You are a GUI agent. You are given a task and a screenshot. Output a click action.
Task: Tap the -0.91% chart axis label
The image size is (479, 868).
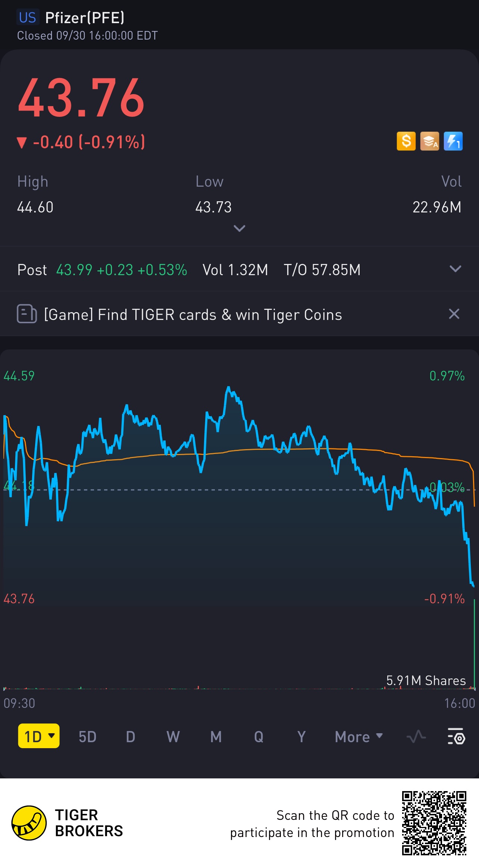coord(444,599)
